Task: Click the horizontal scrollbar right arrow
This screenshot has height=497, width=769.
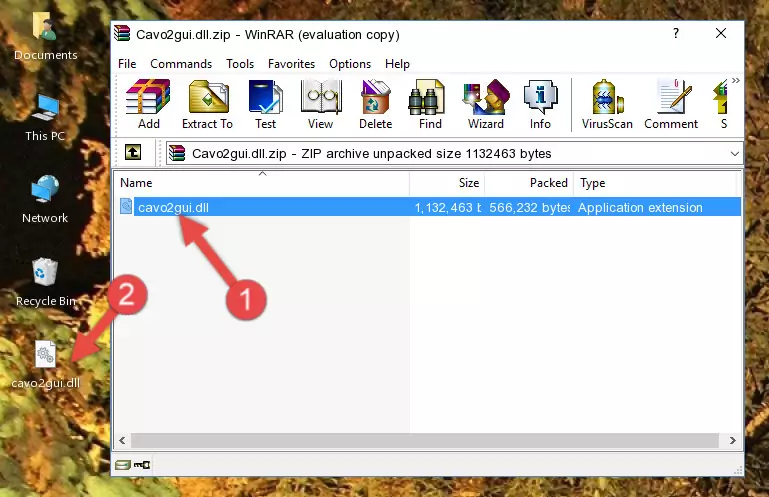Action: click(732, 441)
